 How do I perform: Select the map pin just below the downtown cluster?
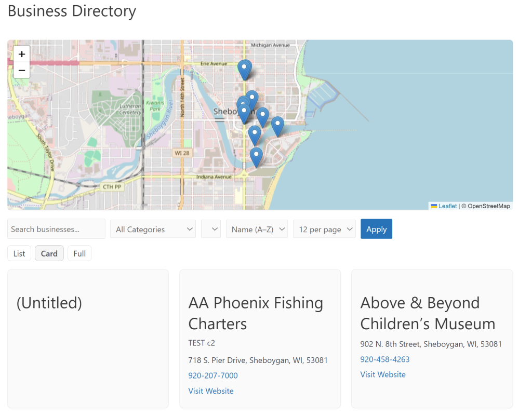tap(254, 133)
